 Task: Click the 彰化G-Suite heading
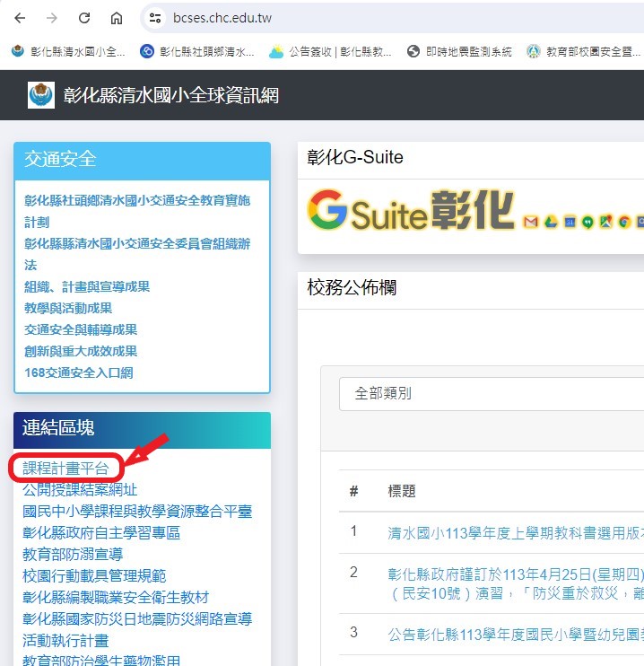coord(355,157)
